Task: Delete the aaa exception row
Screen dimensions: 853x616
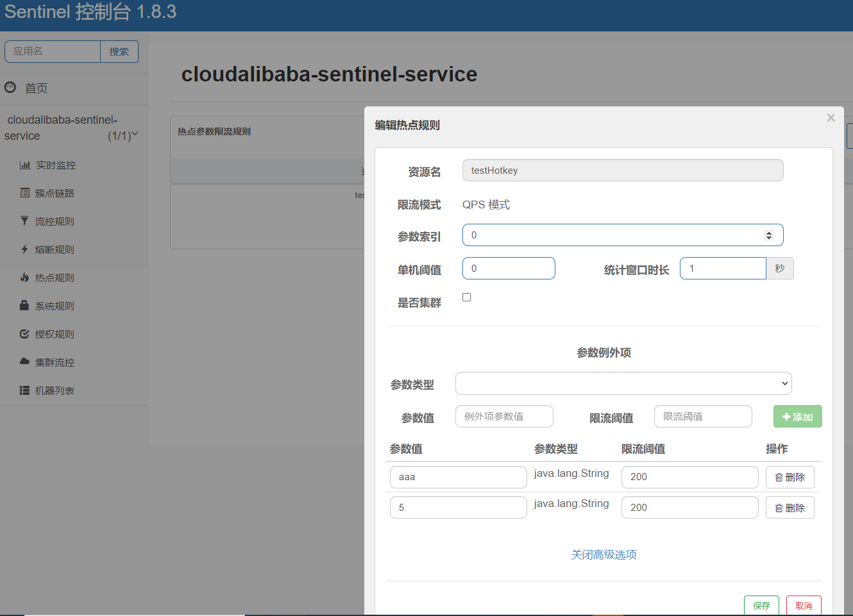Action: coord(790,477)
